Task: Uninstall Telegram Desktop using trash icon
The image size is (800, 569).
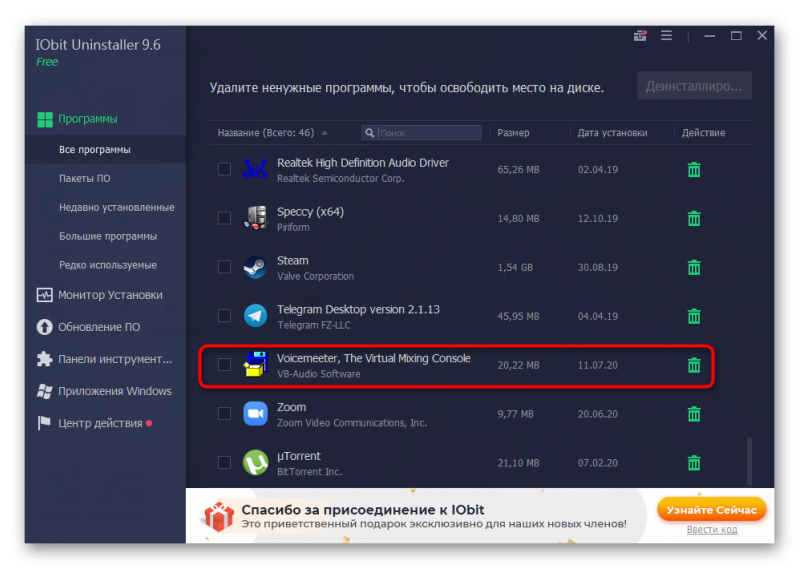Action: [694, 316]
